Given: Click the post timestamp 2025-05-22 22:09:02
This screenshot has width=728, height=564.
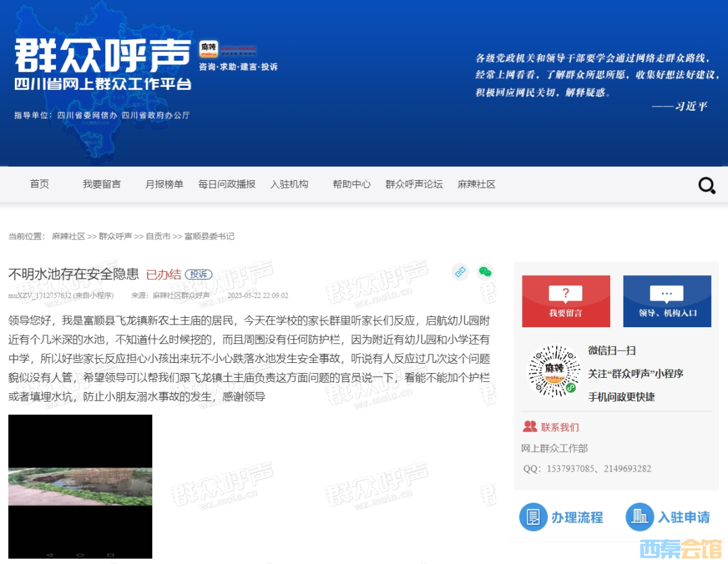Looking at the screenshot, I should 257,295.
